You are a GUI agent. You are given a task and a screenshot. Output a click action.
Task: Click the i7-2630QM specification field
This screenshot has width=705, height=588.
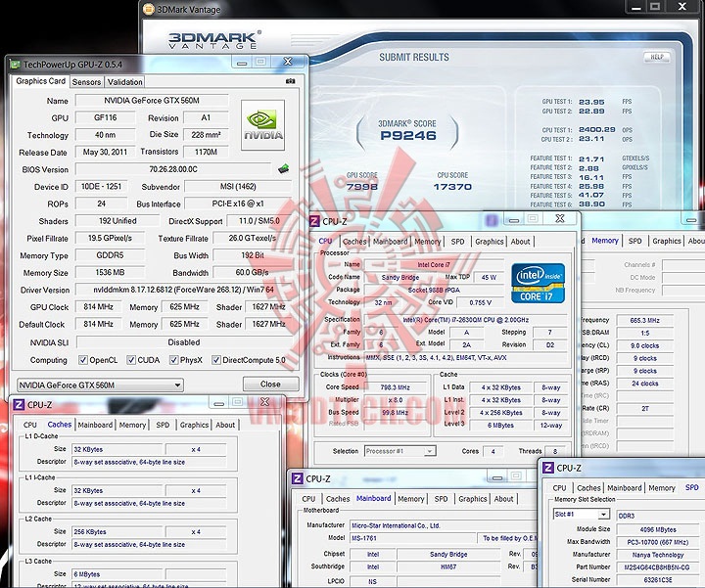coord(465,320)
